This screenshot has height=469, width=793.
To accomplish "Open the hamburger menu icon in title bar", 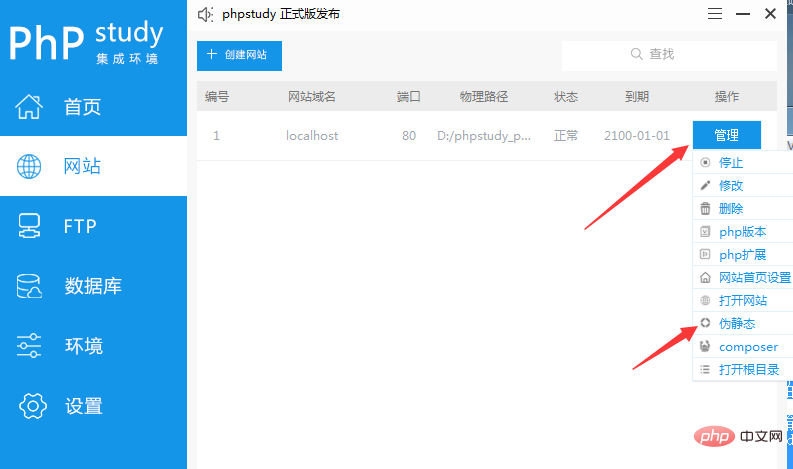I will click(x=715, y=14).
